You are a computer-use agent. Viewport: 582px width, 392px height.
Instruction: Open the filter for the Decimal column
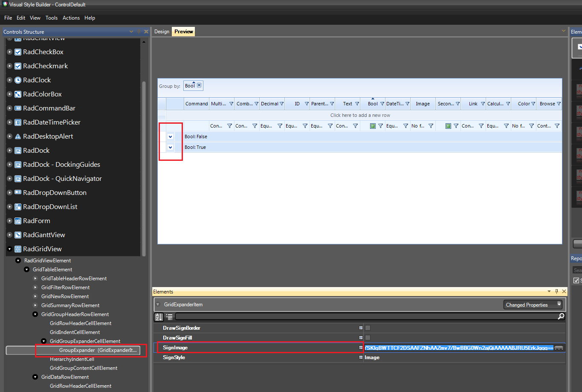point(281,104)
